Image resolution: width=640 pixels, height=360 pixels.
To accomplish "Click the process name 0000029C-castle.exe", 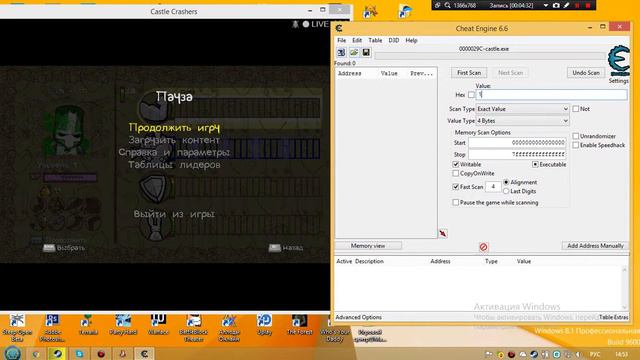I will [484, 49].
